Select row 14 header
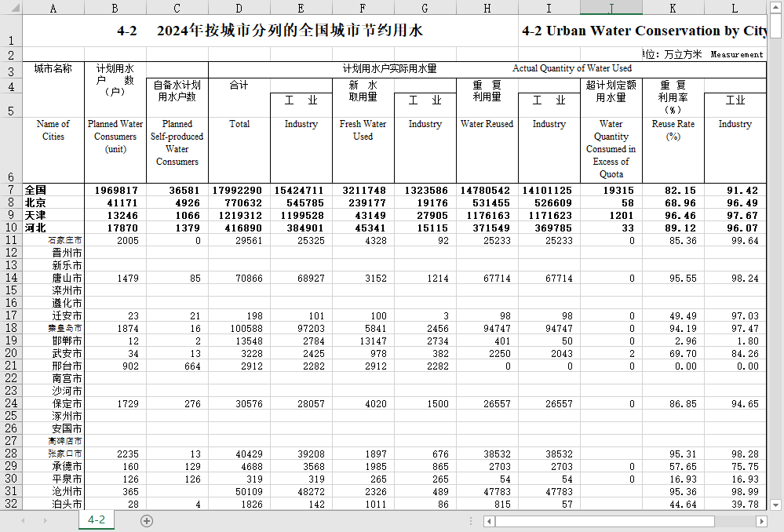The image size is (784, 532). [11, 278]
